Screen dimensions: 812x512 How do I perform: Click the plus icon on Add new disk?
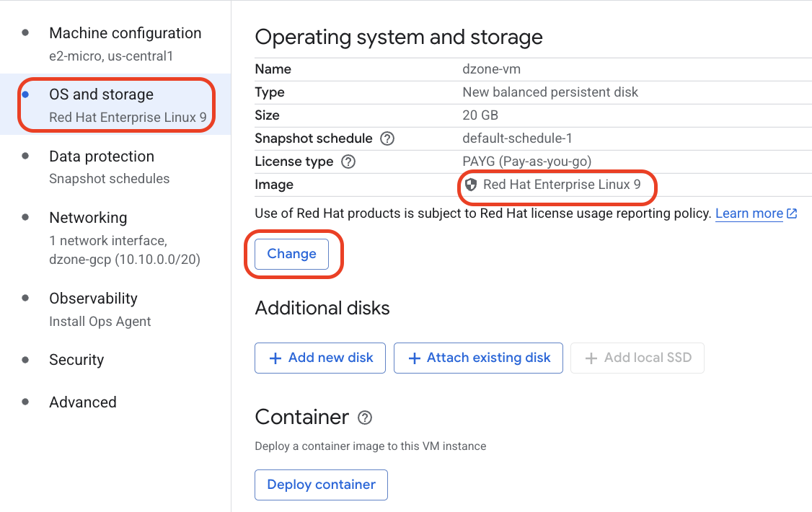pyautogui.click(x=275, y=358)
